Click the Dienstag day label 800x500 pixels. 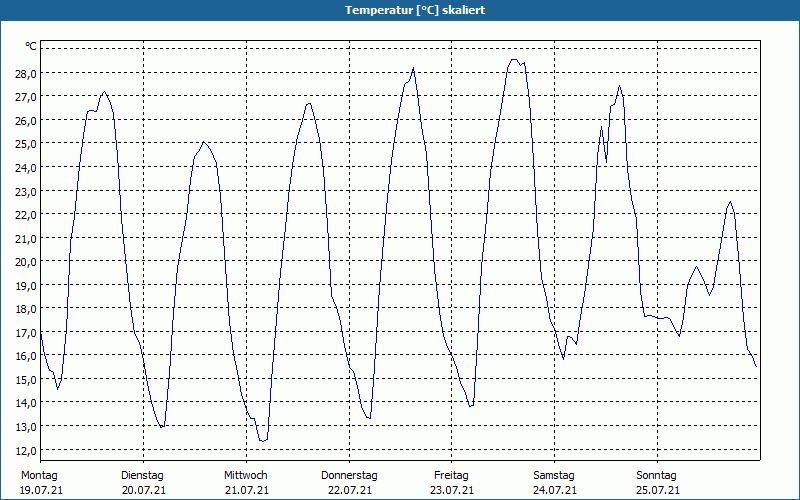pyautogui.click(x=142, y=476)
